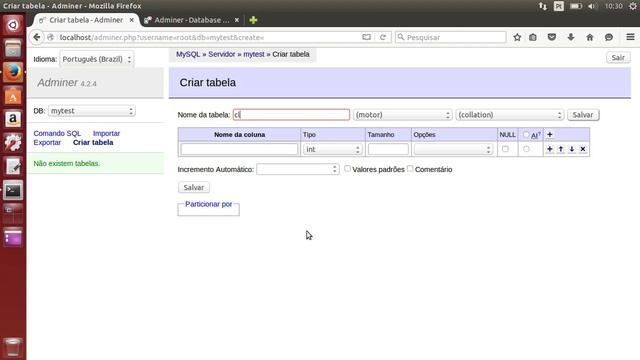Add next column via row plus icon
Viewport: 640px width, 360px height.
coord(550,149)
